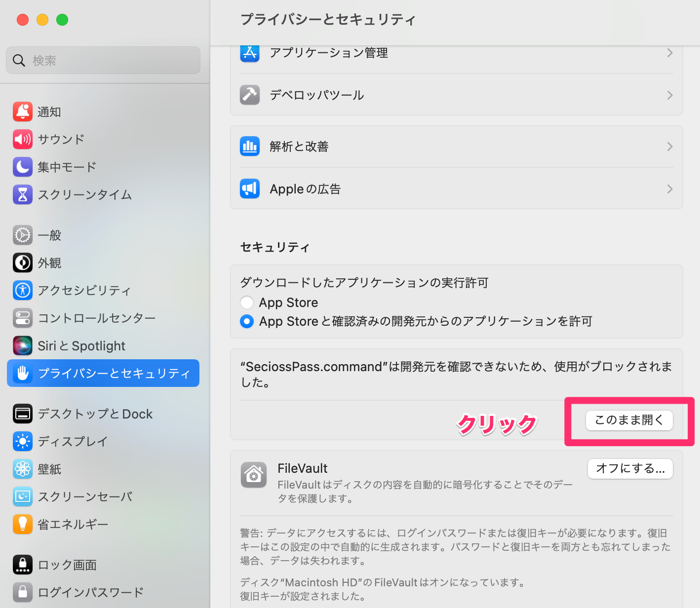
Task: Switch to サウンド settings pane
Action: click(x=103, y=140)
